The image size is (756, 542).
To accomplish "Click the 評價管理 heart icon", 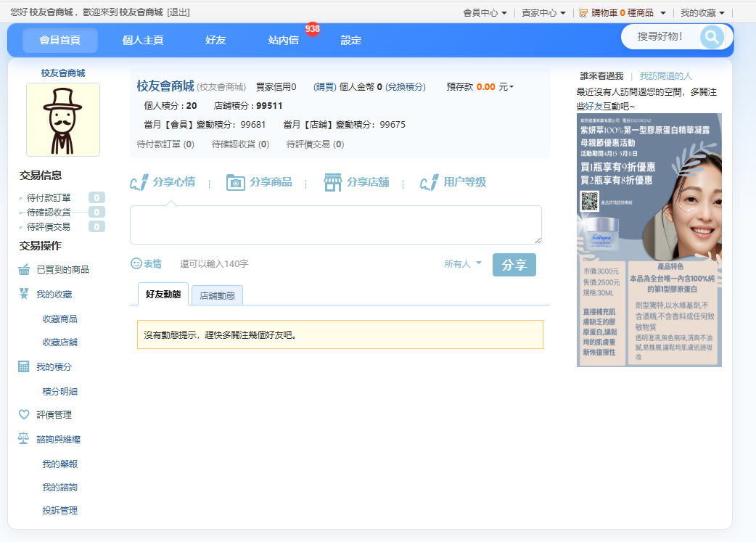I will (x=24, y=415).
